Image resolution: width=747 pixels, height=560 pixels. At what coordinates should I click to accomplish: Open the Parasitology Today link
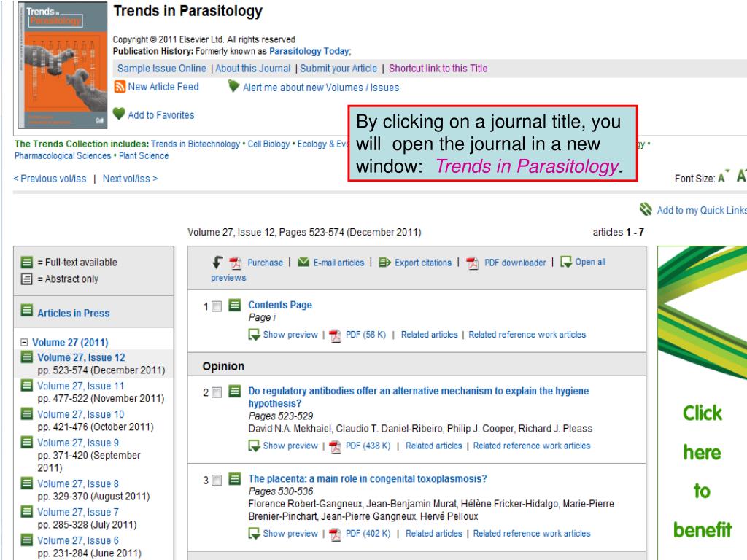309,51
